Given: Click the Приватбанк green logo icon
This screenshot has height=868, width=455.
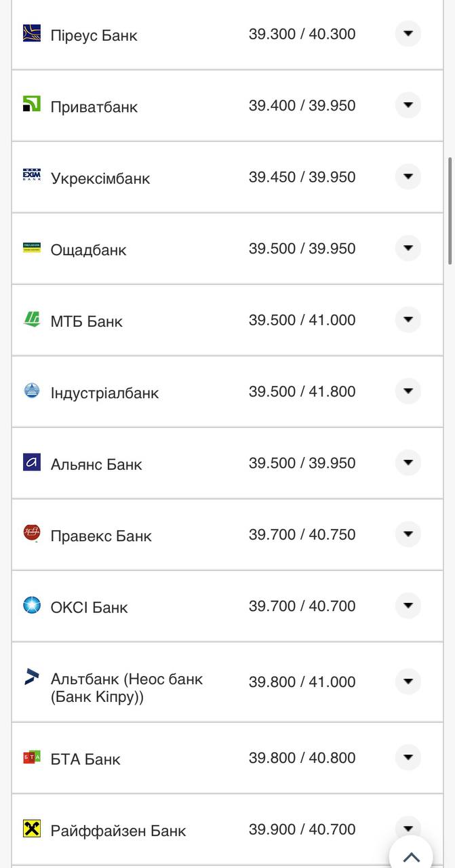Looking at the screenshot, I should click(32, 104).
